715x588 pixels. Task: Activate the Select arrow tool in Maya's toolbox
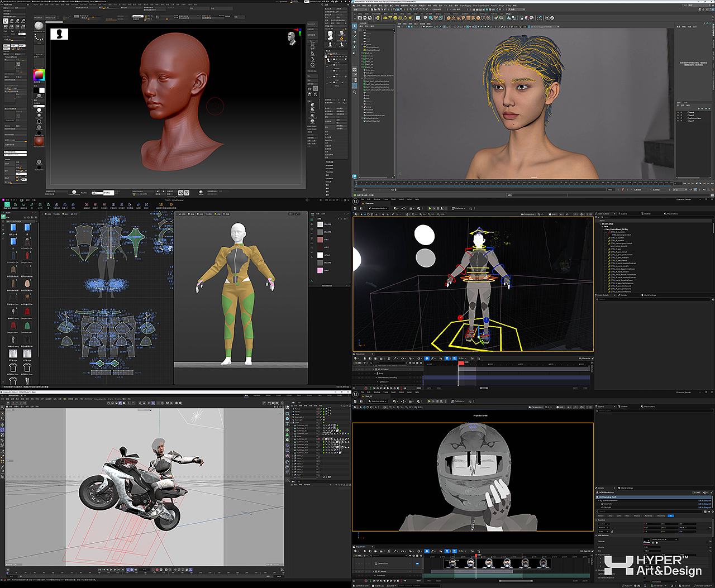click(x=355, y=26)
